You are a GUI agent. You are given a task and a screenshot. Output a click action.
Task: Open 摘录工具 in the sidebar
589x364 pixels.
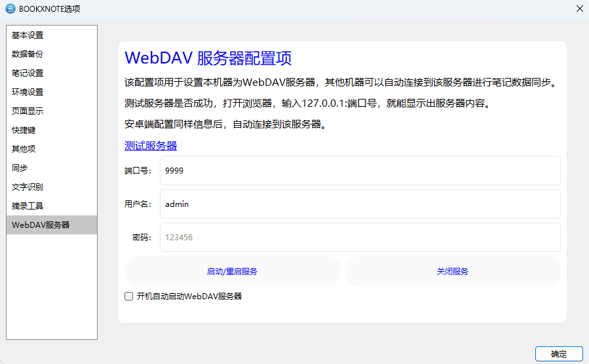pyautogui.click(x=52, y=206)
